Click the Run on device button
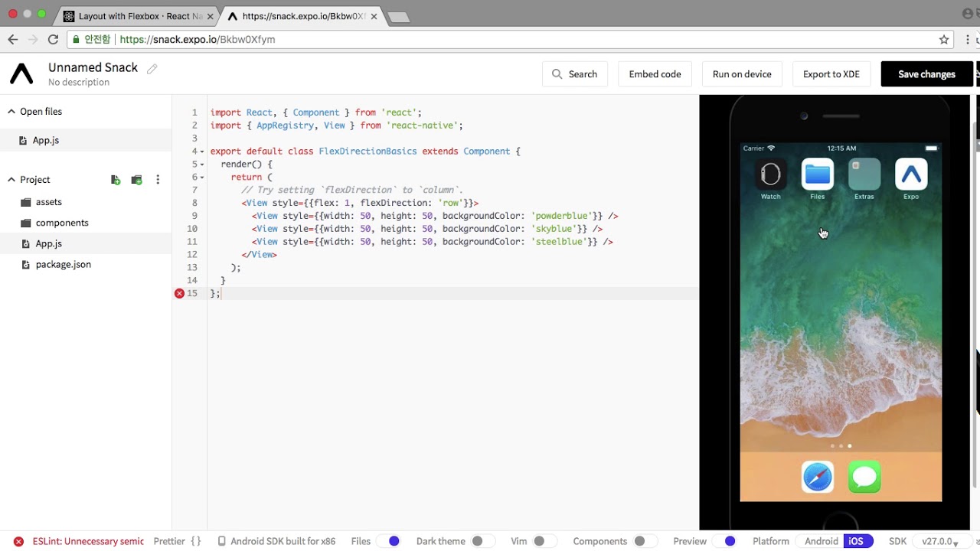Image resolution: width=980 pixels, height=551 pixels. 742,74
